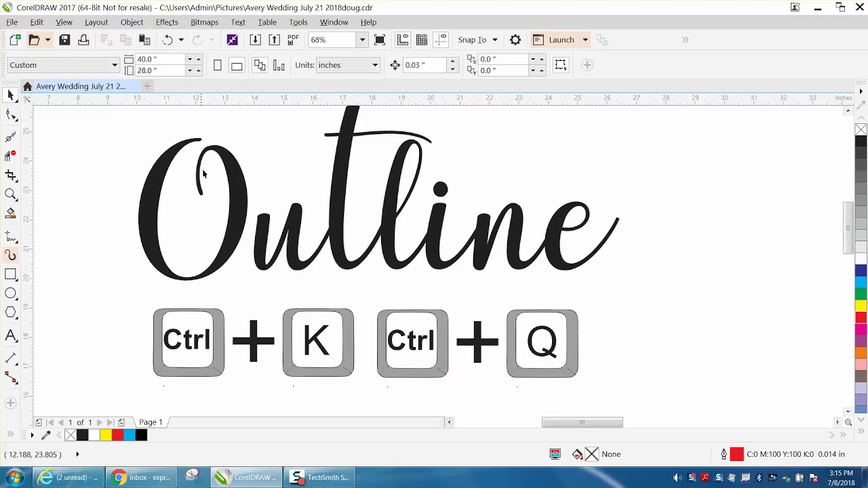This screenshot has height=488, width=868.
Task: Expand the status bar coordinates flyout arrow
Action: 77,454
